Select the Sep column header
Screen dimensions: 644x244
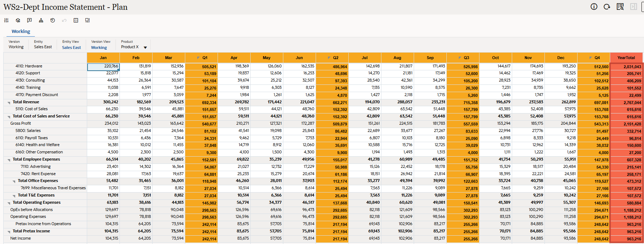coord(430,58)
